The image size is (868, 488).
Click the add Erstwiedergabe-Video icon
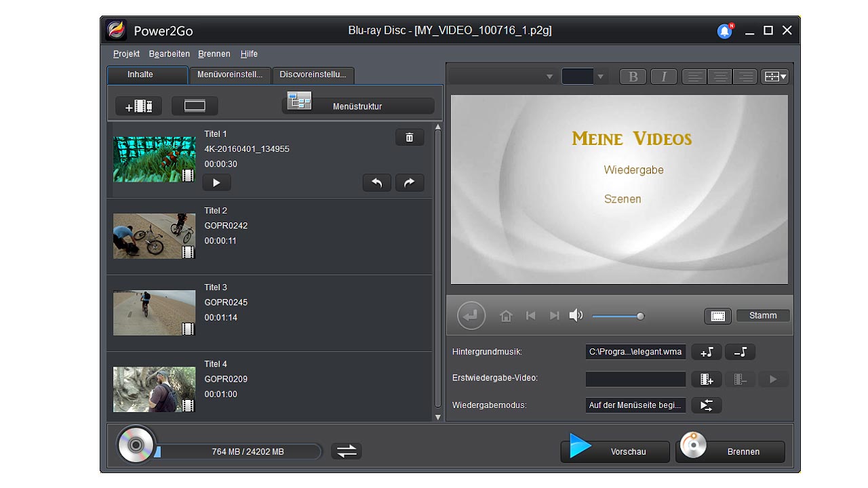click(706, 379)
